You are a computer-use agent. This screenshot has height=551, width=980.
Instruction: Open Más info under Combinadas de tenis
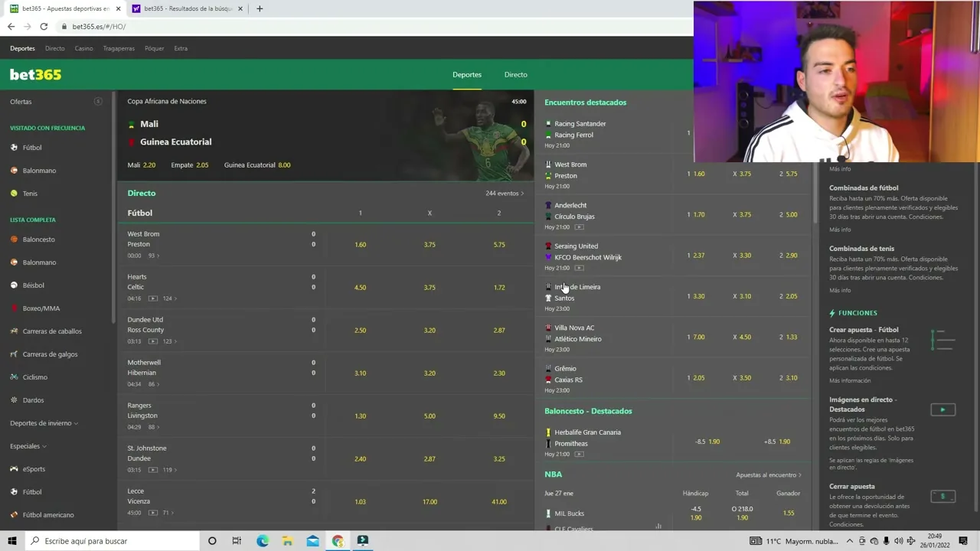(840, 290)
